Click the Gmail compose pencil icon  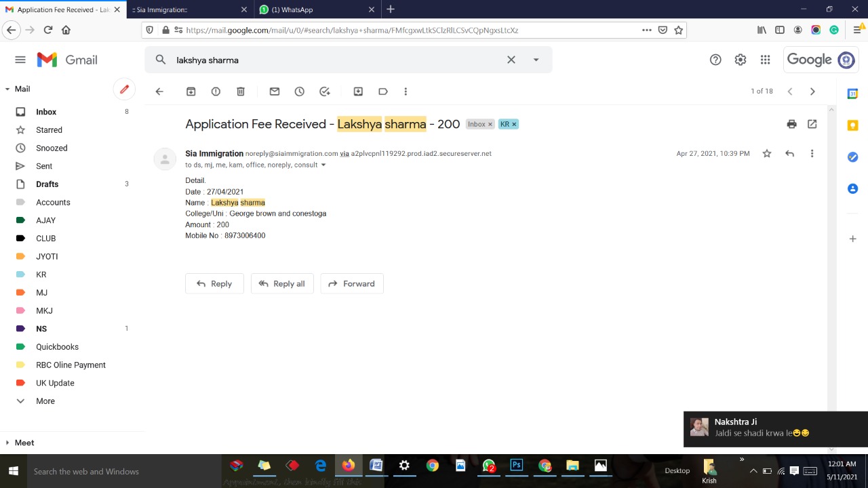(124, 89)
